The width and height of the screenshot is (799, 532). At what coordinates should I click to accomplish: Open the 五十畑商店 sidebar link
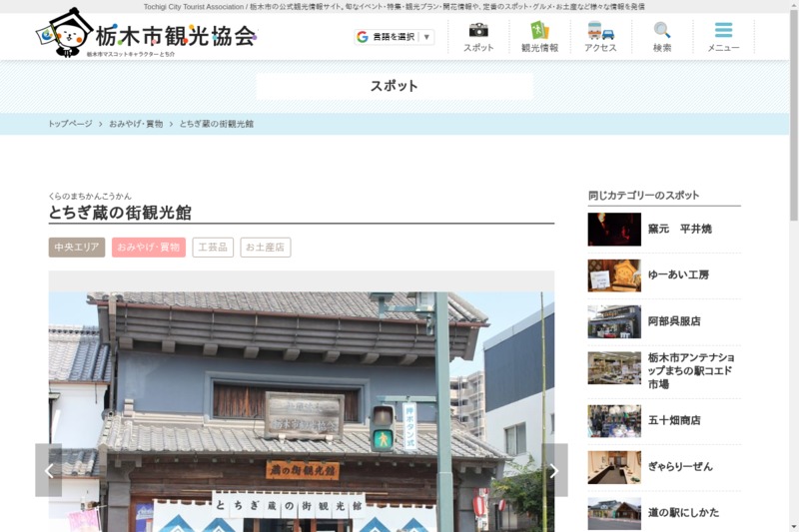(674, 420)
